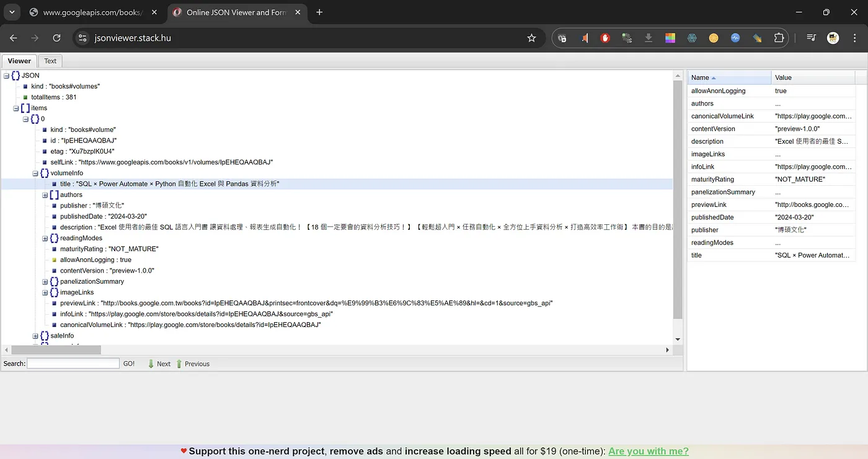Viewport: 868px width, 459px height.
Task: Sort by the Name column header
Action: click(730, 77)
